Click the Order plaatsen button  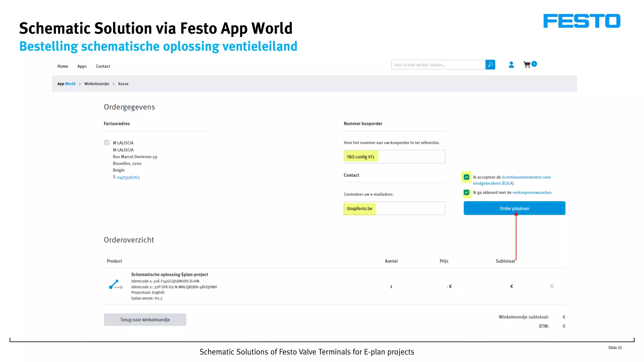point(514,208)
